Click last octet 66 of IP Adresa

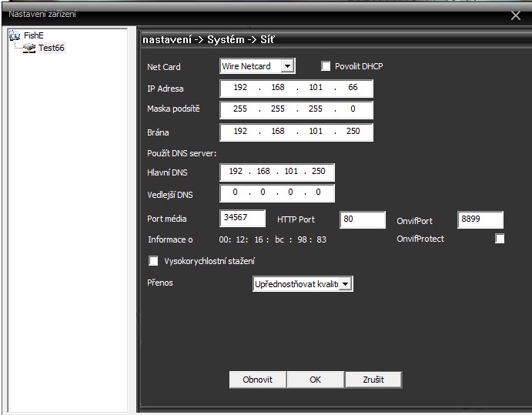tap(353, 88)
